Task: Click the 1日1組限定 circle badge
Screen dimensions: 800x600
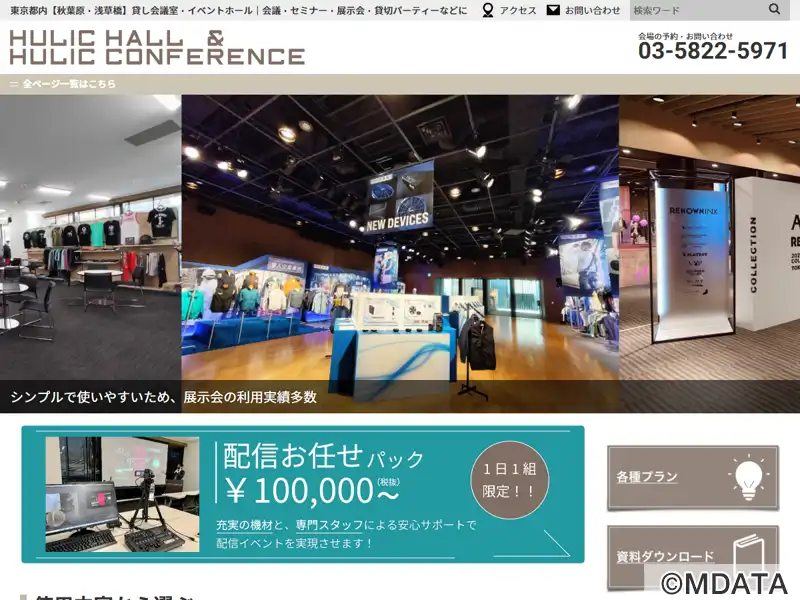Action: [x=509, y=480]
